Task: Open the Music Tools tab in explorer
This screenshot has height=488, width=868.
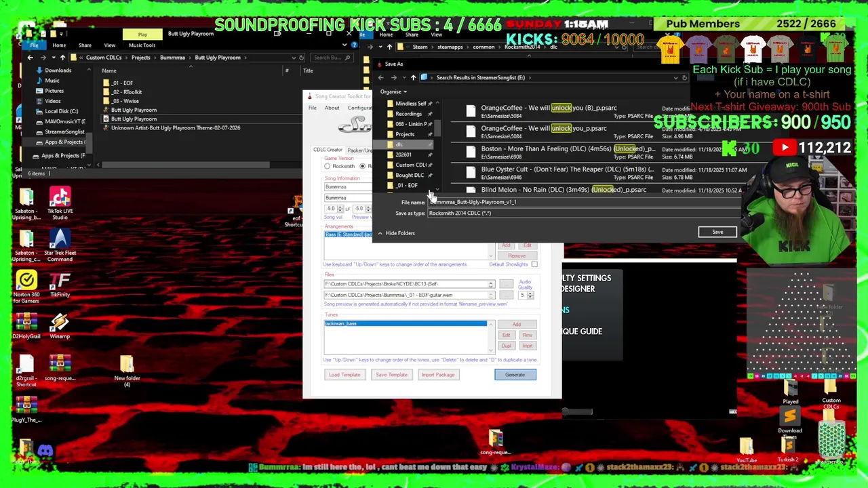Action: (x=142, y=45)
